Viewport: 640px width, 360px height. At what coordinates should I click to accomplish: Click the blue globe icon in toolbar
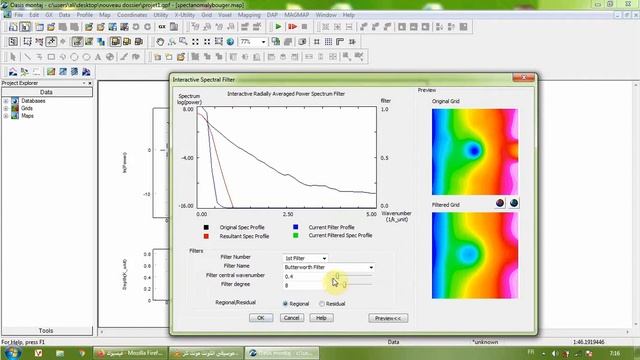pos(230,42)
